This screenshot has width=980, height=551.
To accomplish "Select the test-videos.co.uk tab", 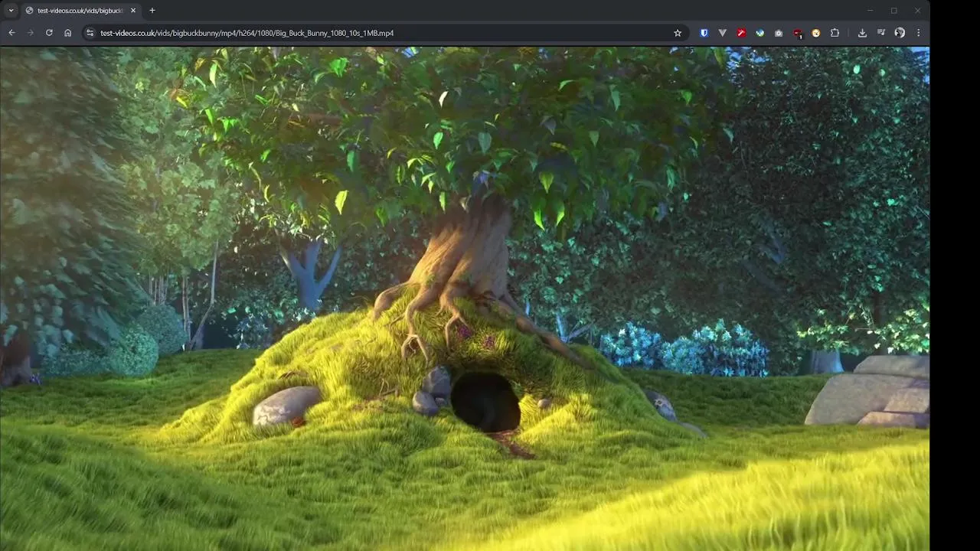I will point(80,11).
